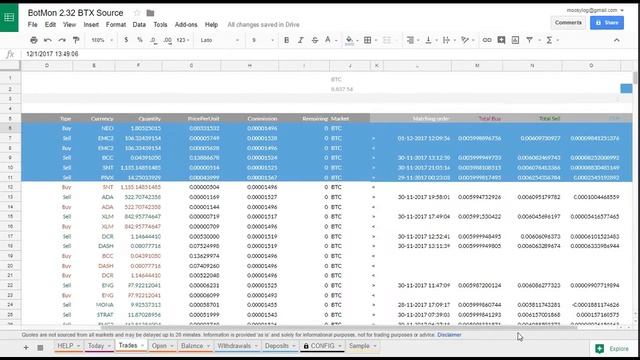
Task: Open the account email dropdown
Action: pos(595,10)
